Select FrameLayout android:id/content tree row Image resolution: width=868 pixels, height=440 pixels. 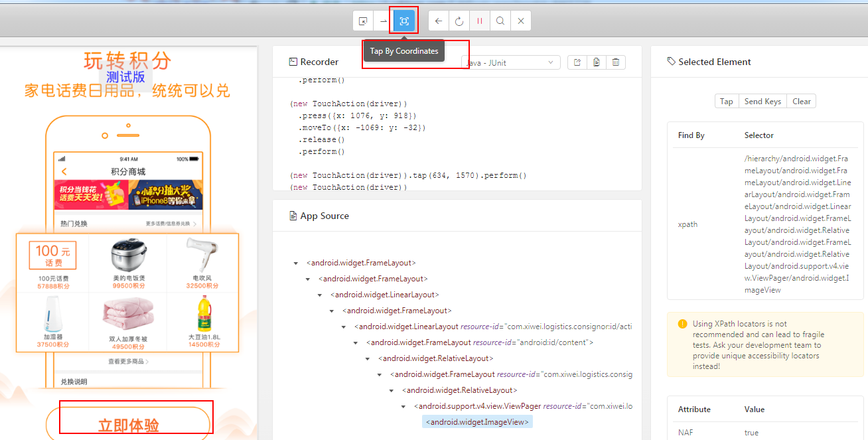click(x=480, y=342)
